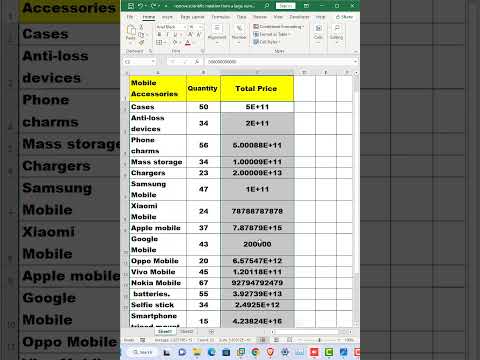Open File Explorer from taskbar
Screen dimensions: 480x360
196,352
